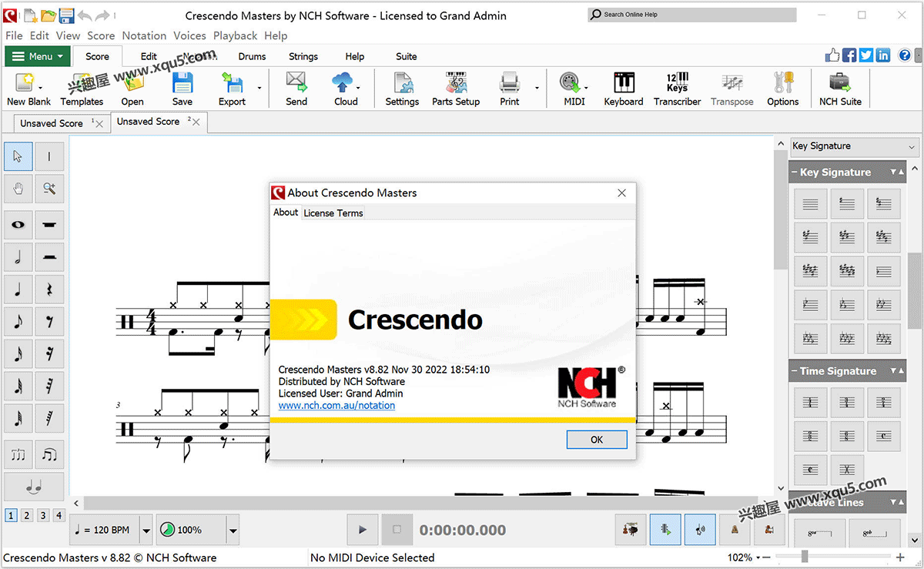Open the Keyboard tool

pos(624,89)
